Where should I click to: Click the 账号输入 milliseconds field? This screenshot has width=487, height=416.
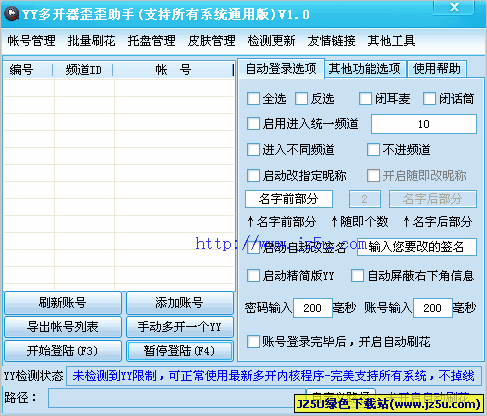(433, 308)
